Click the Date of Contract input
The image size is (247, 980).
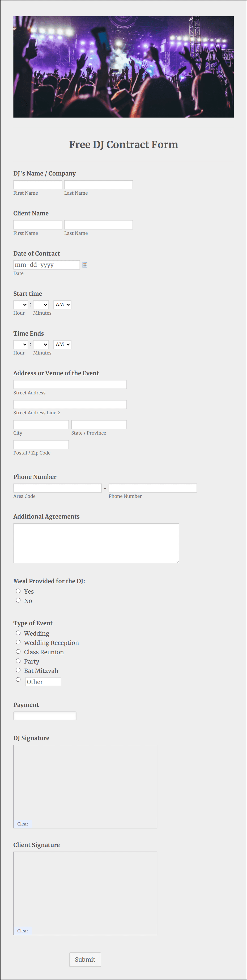(46, 265)
